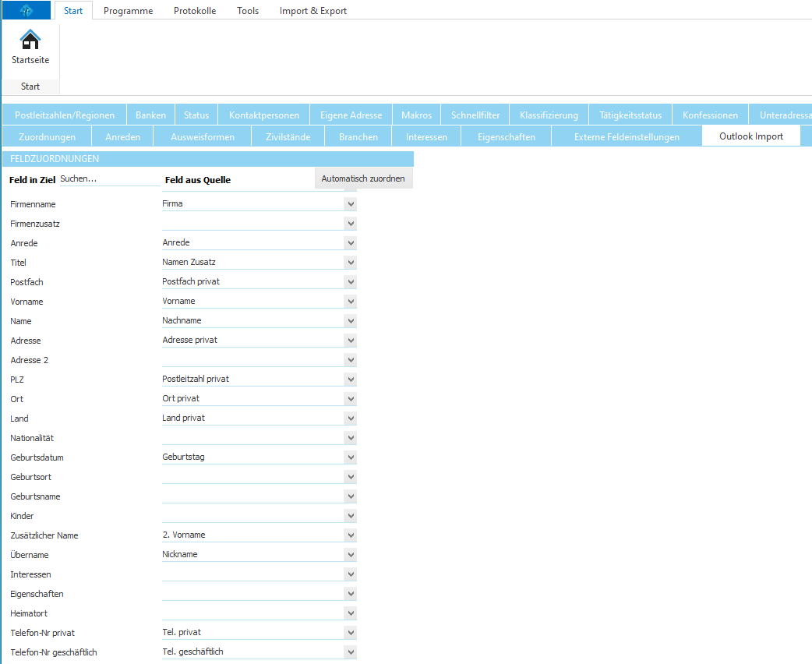The image size is (812, 664).
Task: Select the Banken tab
Action: tap(150, 115)
